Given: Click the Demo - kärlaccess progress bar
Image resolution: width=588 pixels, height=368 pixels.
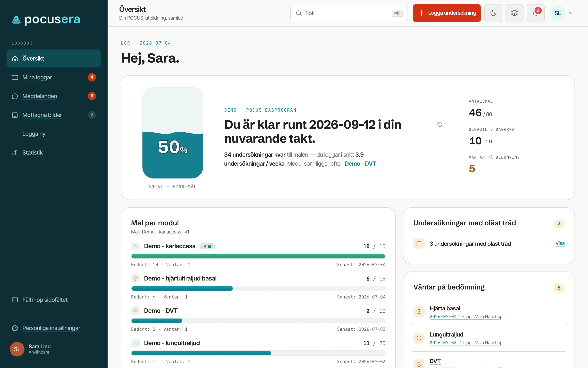Looking at the screenshot, I should click(x=258, y=256).
